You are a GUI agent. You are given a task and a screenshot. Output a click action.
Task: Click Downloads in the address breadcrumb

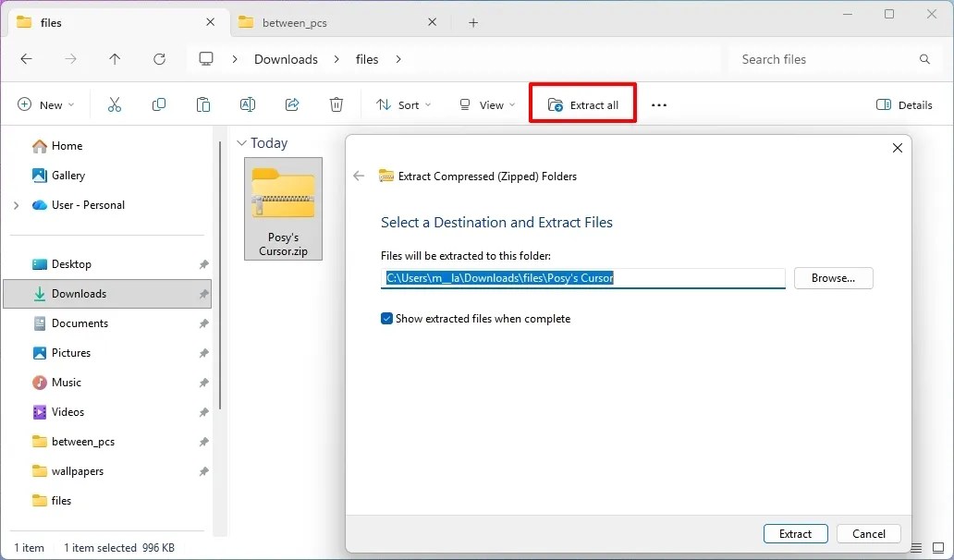click(286, 59)
